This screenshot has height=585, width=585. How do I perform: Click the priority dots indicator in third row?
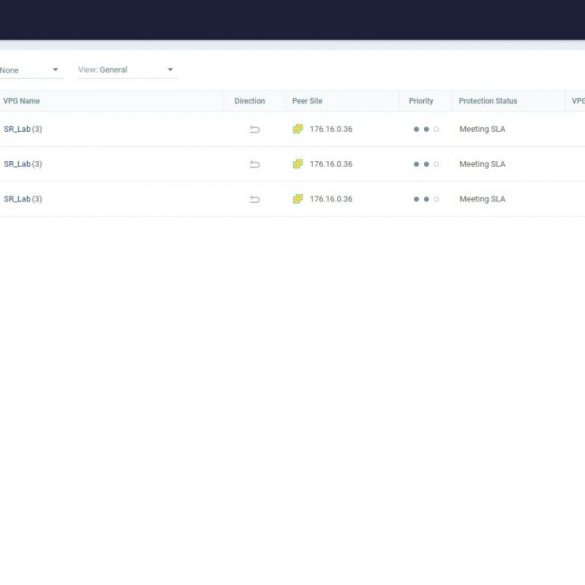click(x=426, y=199)
